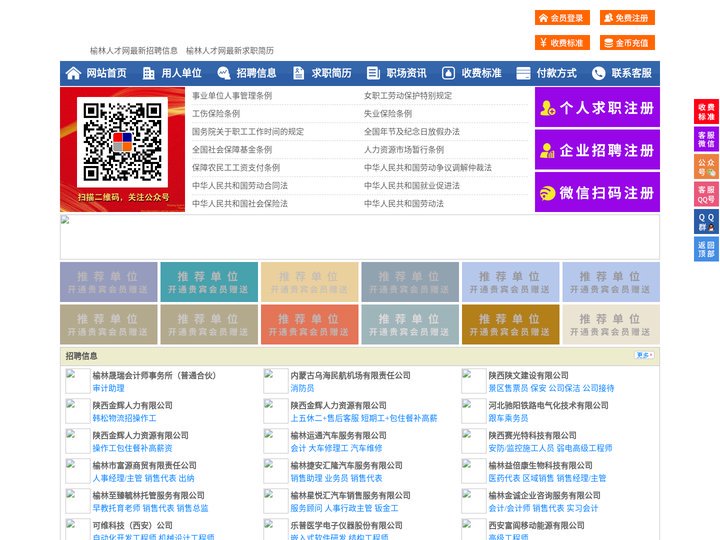Open 榆林市富源商贸有限责任公司 listing
This screenshot has height=540, width=720.
point(145,465)
